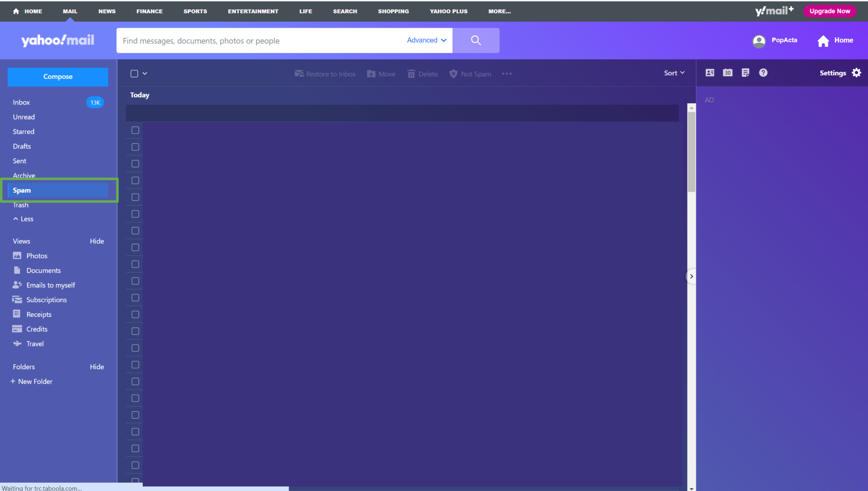
Task: Check the sixth message row checkbox
Action: click(135, 214)
